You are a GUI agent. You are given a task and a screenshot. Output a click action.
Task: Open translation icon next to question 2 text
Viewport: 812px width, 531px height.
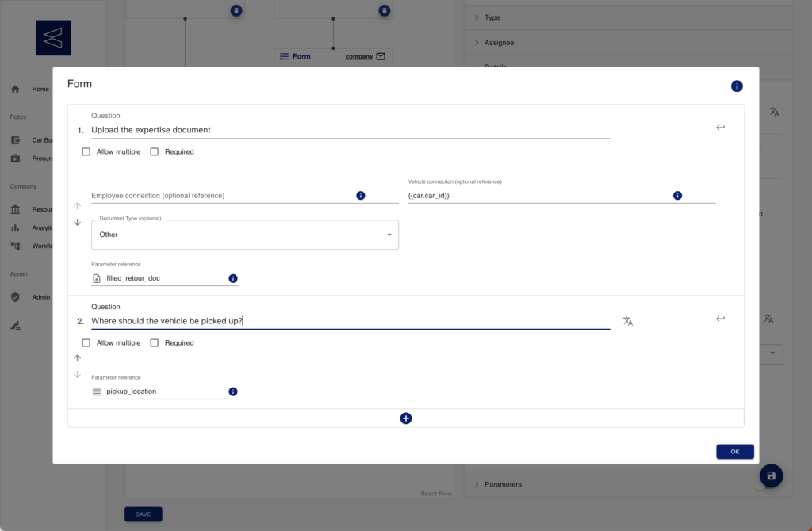628,322
